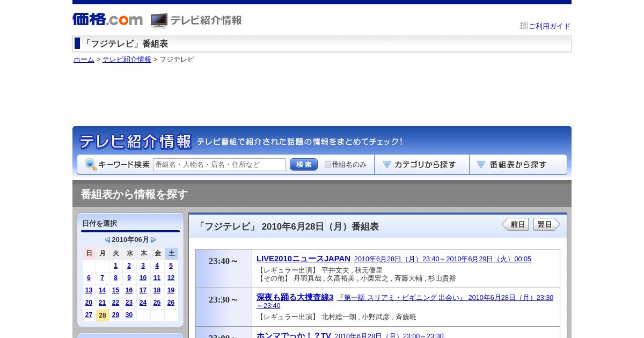Open the テレビ紹介情報 breadcrumb link
Viewport: 644px width, 338px height.
pyautogui.click(x=127, y=60)
